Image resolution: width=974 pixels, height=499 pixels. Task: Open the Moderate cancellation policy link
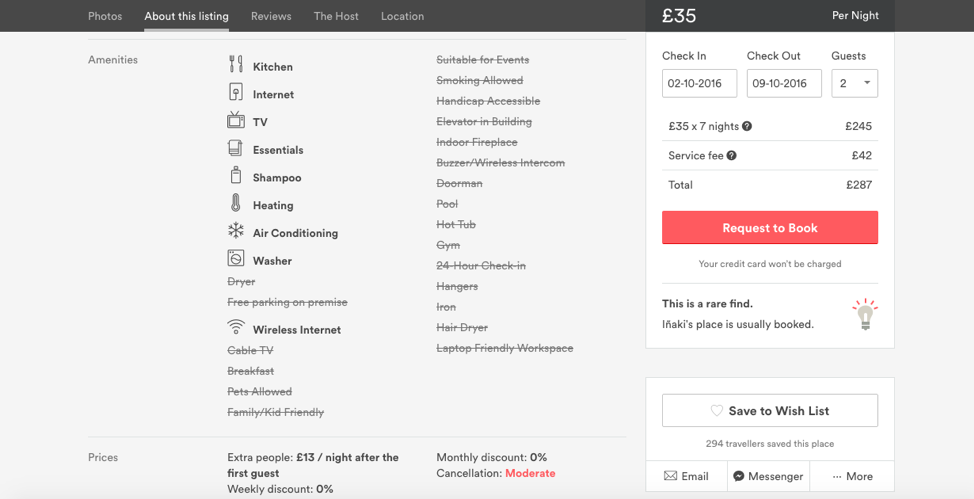click(x=530, y=473)
